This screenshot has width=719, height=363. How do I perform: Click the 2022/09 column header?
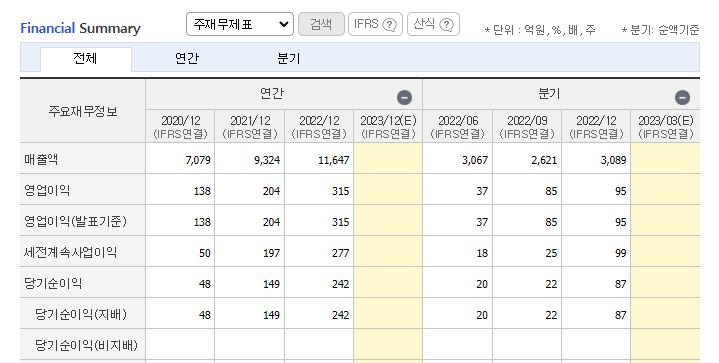527,126
